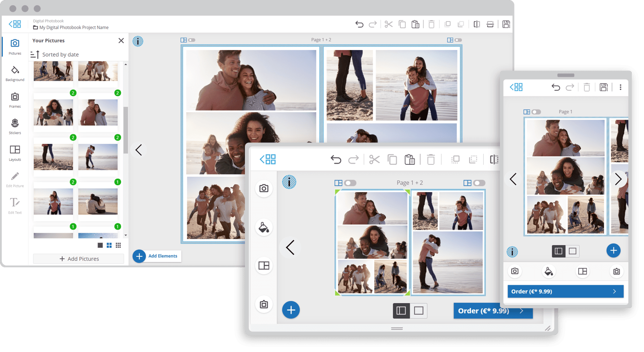Click Redo in the tablet window

click(x=353, y=160)
